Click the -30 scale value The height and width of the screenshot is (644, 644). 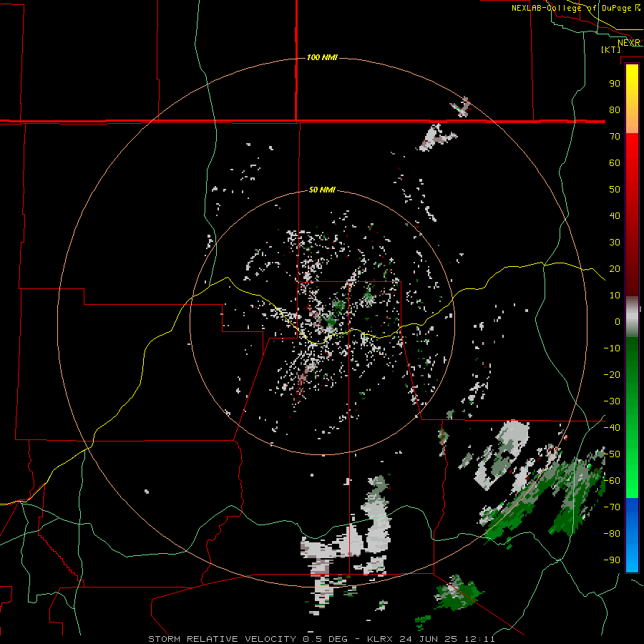pos(612,401)
